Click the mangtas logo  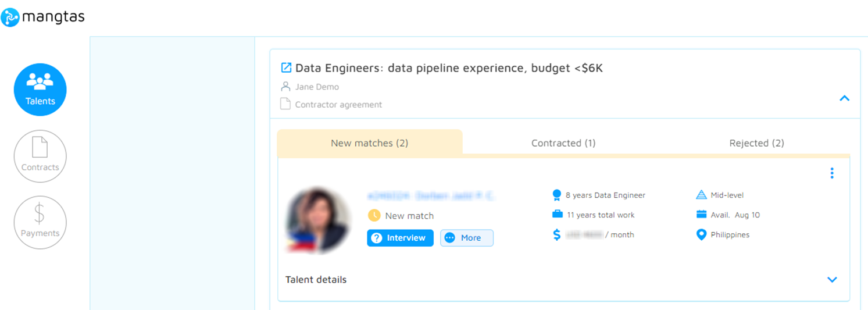coord(43,17)
